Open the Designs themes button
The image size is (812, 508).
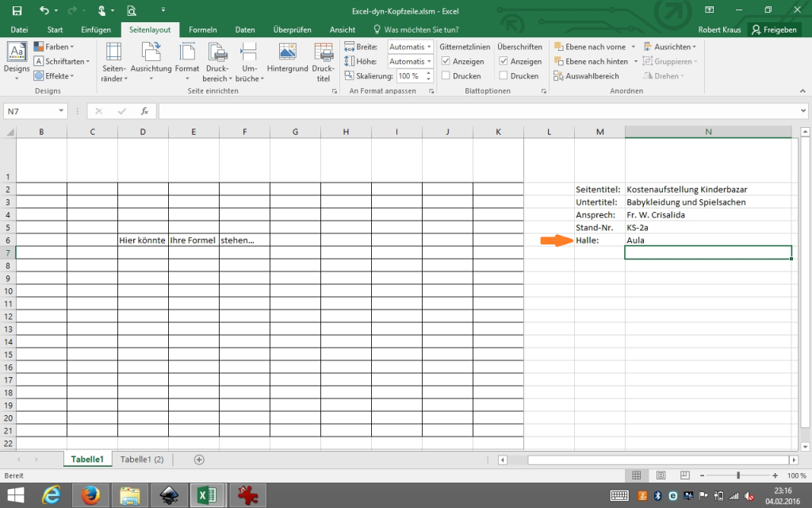click(x=17, y=60)
